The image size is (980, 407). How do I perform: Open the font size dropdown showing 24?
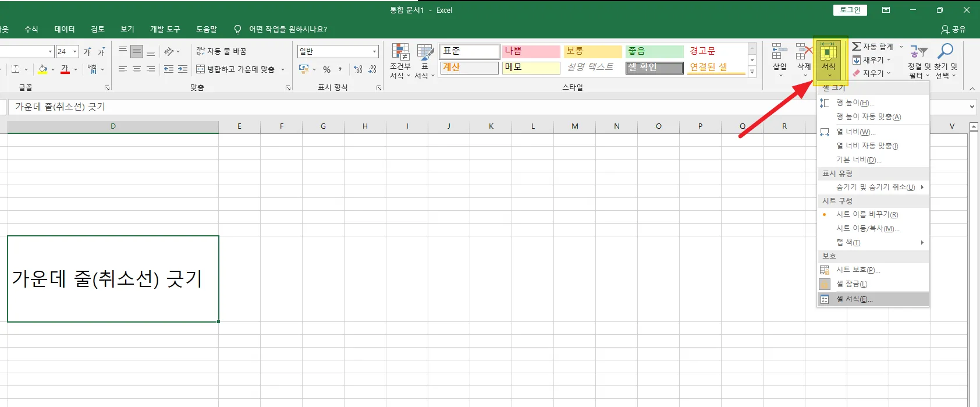(x=74, y=52)
